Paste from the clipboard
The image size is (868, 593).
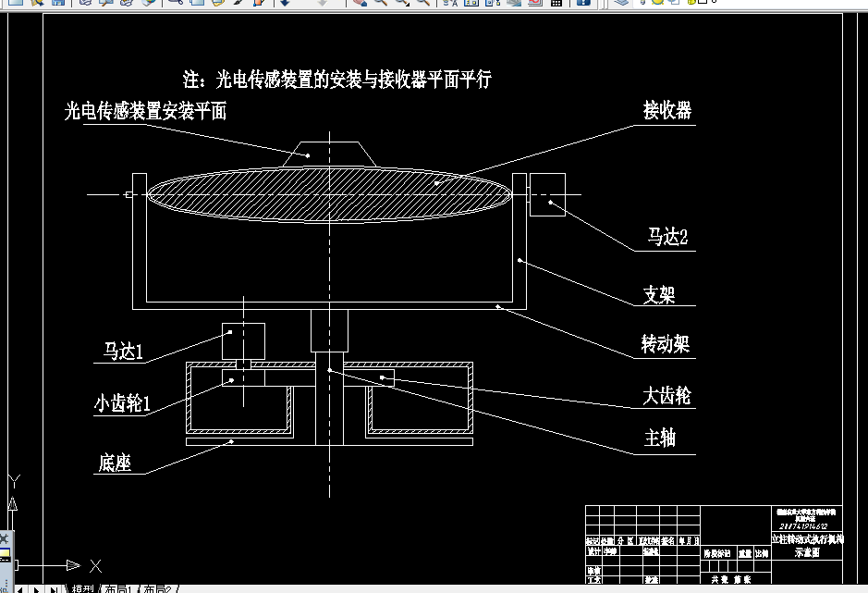click(218, 4)
